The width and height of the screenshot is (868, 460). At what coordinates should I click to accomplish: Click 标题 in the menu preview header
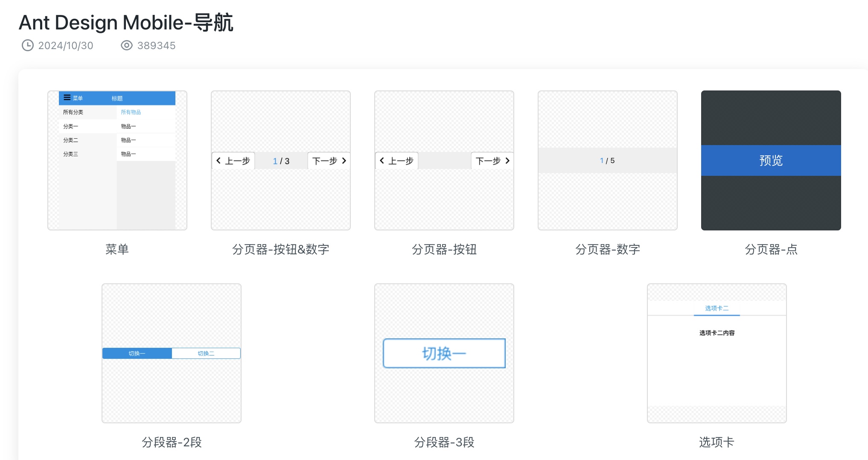[117, 99]
